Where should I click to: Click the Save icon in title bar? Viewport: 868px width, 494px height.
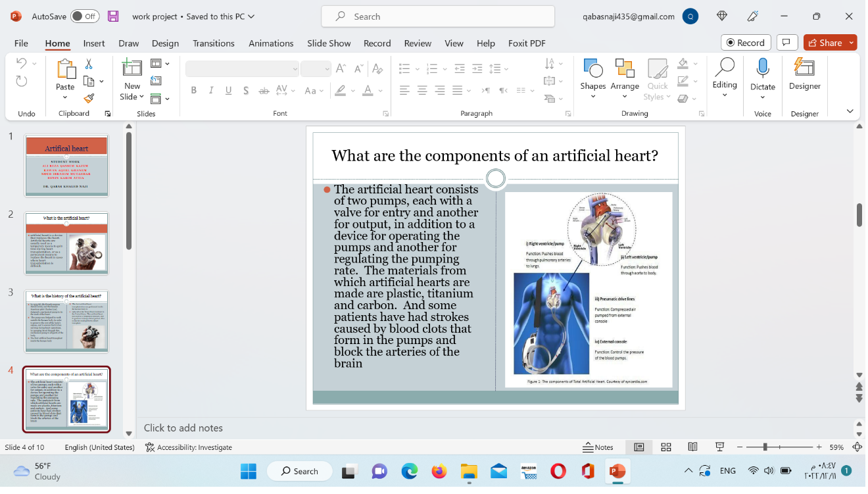point(113,16)
